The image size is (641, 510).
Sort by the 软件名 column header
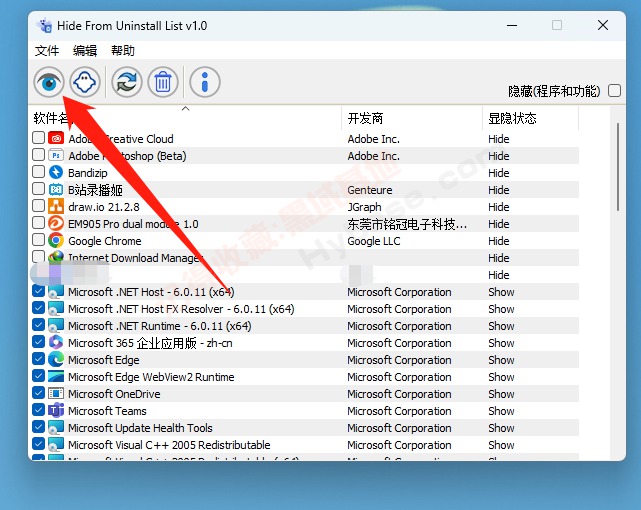pyautogui.click(x=186, y=119)
